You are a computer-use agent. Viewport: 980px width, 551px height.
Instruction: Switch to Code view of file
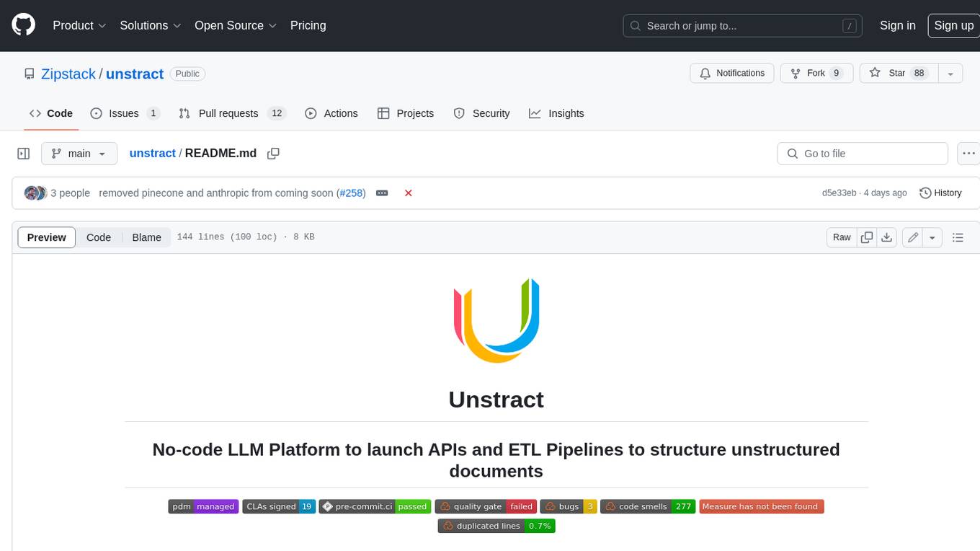[99, 237]
